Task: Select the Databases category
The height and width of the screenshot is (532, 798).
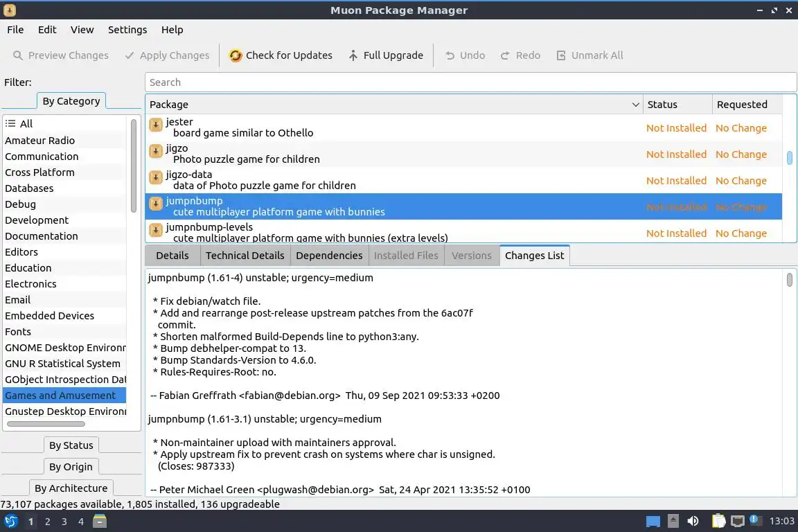Action: (x=64, y=188)
